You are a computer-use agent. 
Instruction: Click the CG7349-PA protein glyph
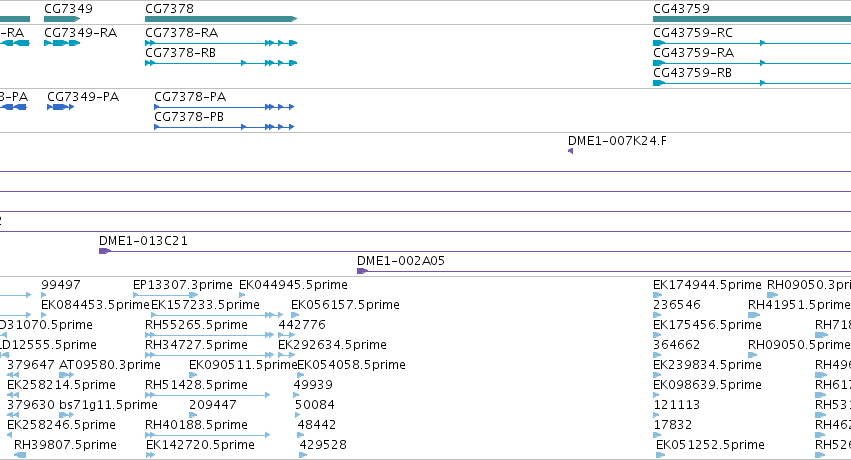(60, 107)
